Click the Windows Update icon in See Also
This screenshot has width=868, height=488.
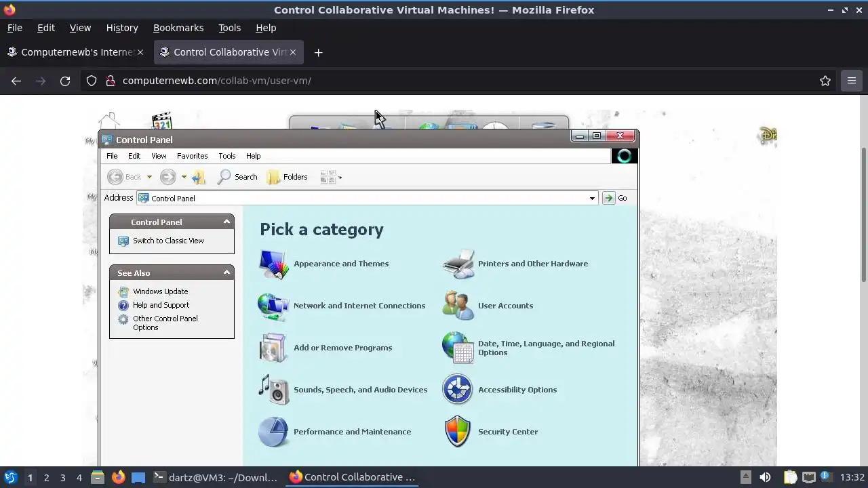[123, 291]
